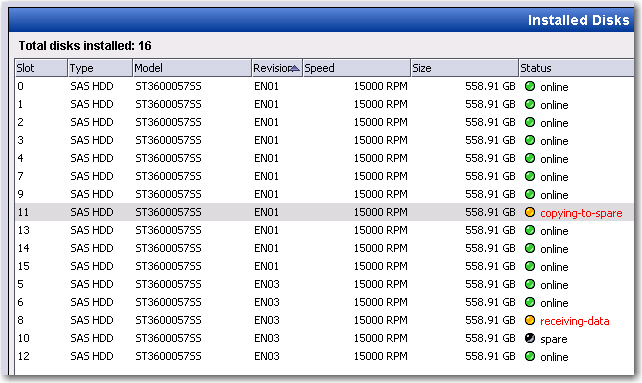Image resolution: width=642 pixels, height=383 pixels.
Task: Click the green status icon for slot 4
Action: click(530, 158)
